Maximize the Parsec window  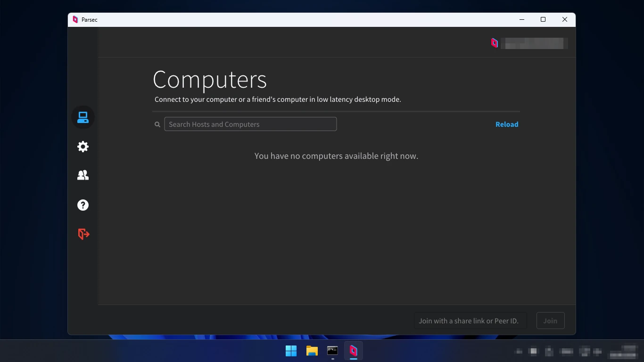coord(543,20)
